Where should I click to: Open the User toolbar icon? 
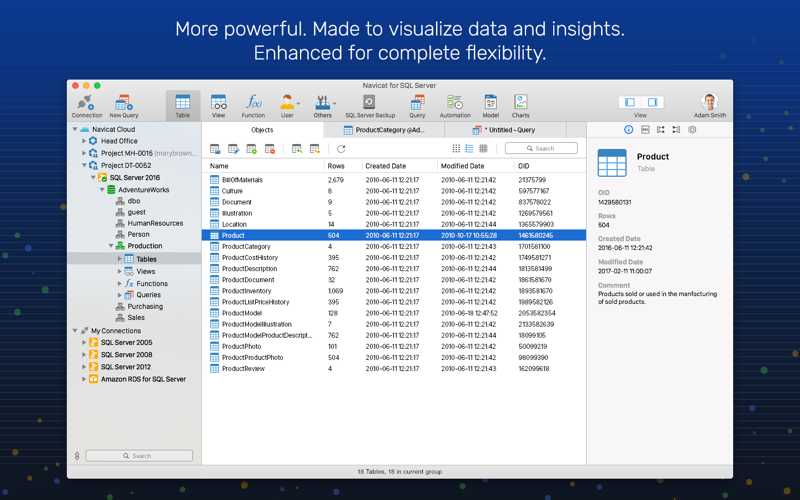287,106
